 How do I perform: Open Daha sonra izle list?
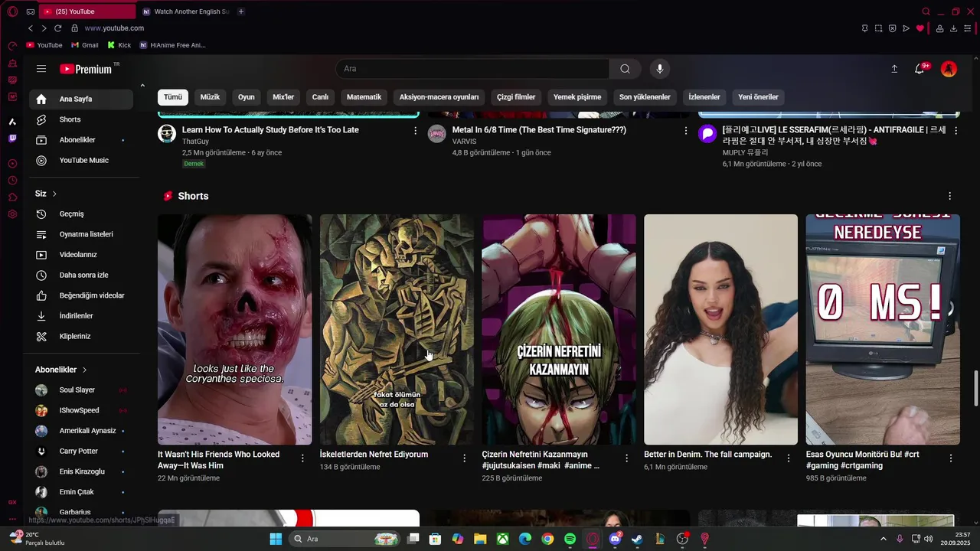tap(81, 275)
